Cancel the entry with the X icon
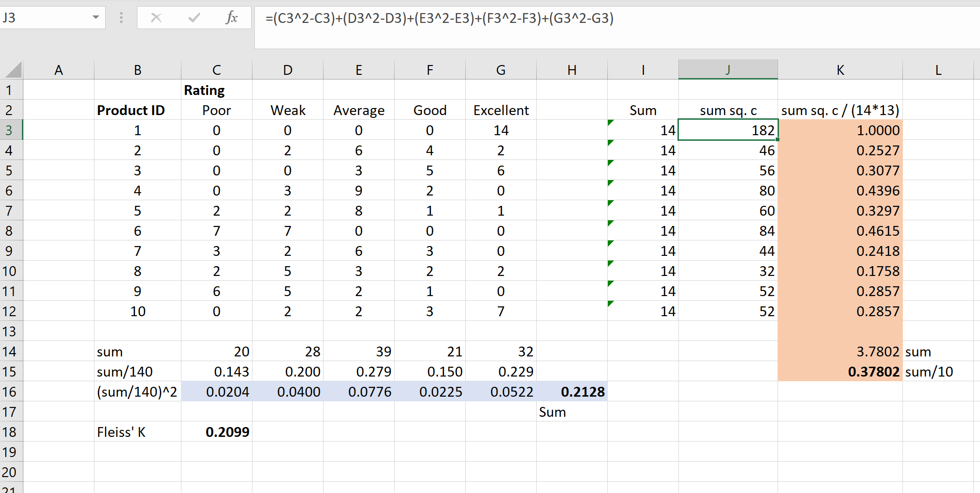 [156, 18]
